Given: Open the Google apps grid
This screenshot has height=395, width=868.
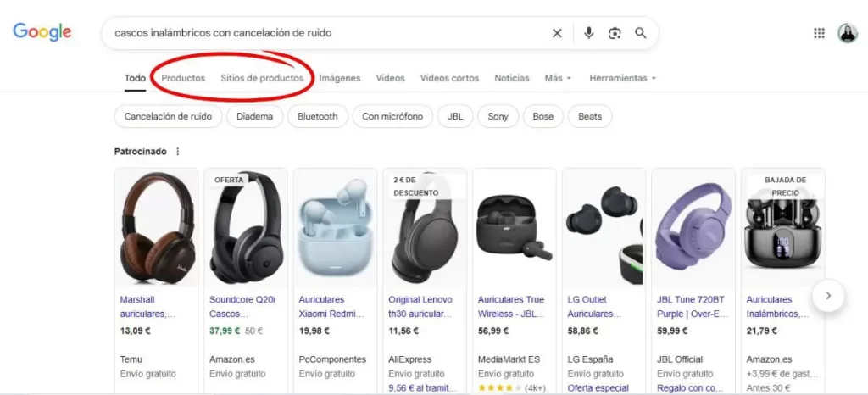Looking at the screenshot, I should tap(819, 33).
